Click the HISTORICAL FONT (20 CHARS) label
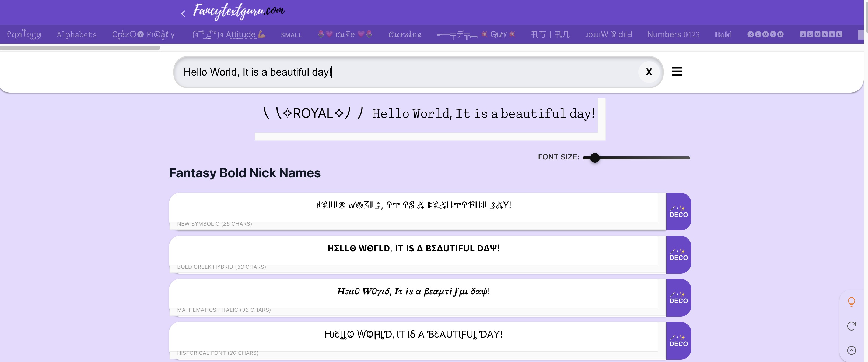 [218, 353]
